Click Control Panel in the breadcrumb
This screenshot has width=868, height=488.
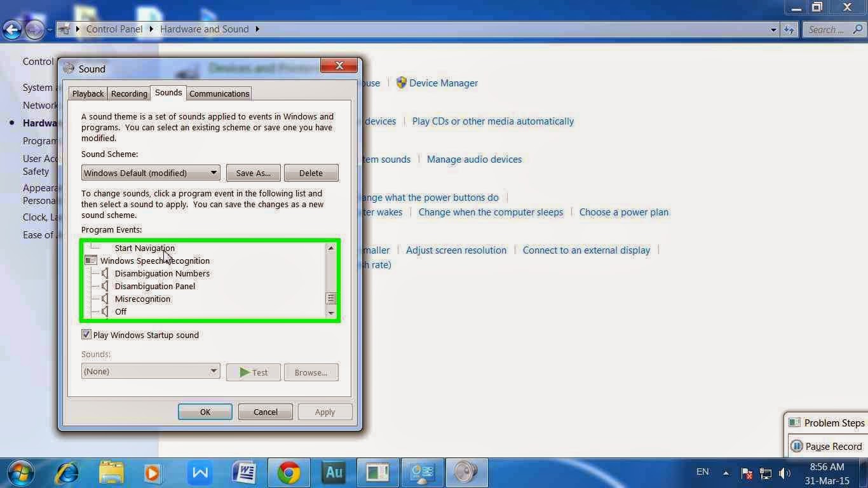(x=114, y=29)
